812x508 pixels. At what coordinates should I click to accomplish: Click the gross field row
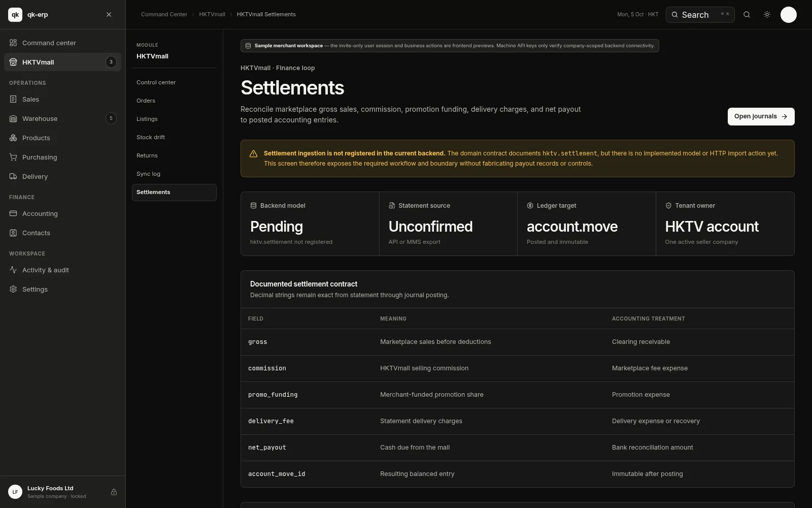(x=517, y=342)
